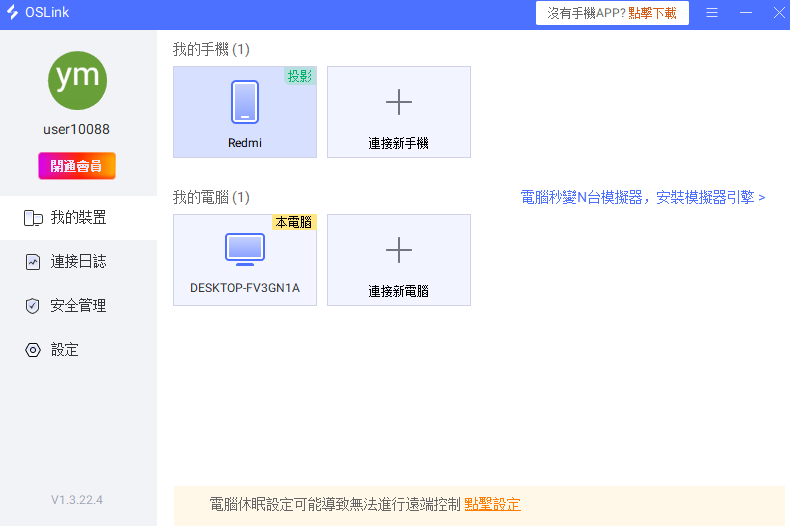790x526 pixels.
Task: Select the DESKTOP-FV3GN1A computer card
Action: pos(245,260)
